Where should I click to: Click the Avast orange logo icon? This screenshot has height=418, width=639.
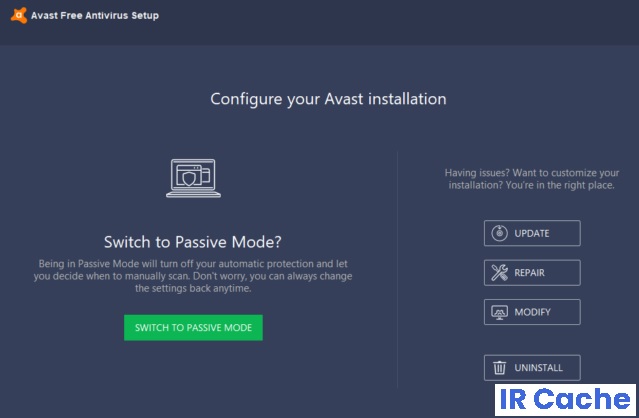click(19, 15)
